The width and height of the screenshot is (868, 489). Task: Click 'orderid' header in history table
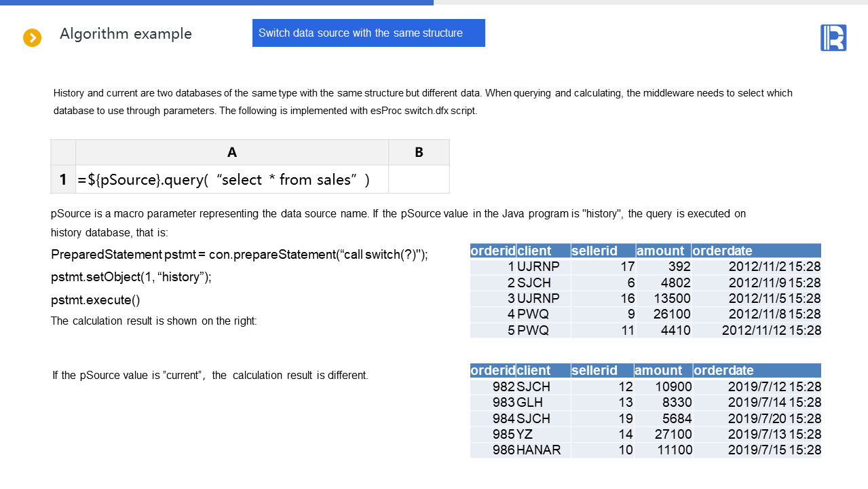click(x=493, y=251)
